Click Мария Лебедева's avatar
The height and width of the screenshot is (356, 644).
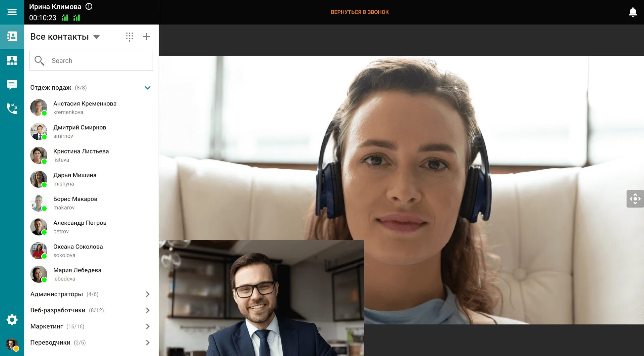coord(39,274)
